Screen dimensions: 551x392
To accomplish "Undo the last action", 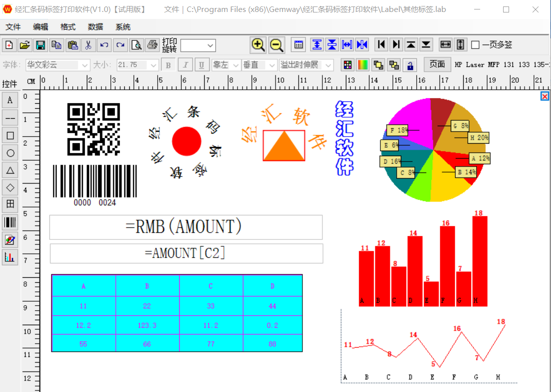I will [104, 45].
